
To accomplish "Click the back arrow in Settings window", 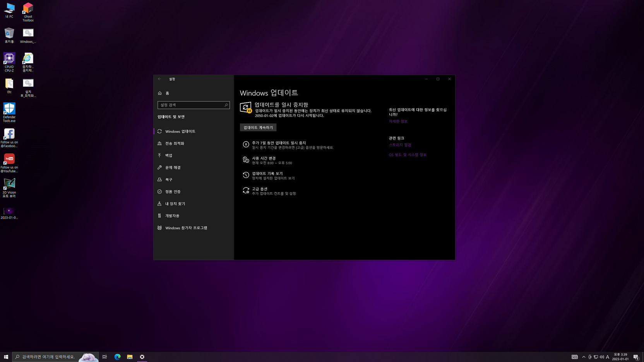I will pyautogui.click(x=159, y=79).
